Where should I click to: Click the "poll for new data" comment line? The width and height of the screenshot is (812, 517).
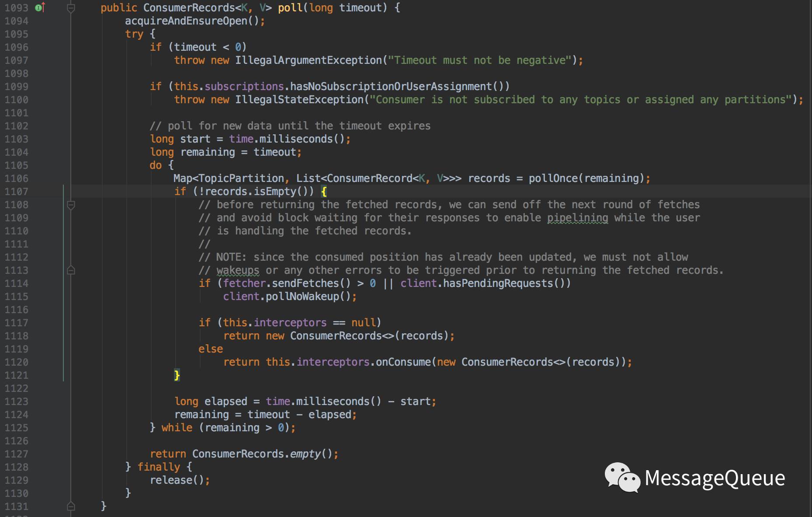[290, 126]
